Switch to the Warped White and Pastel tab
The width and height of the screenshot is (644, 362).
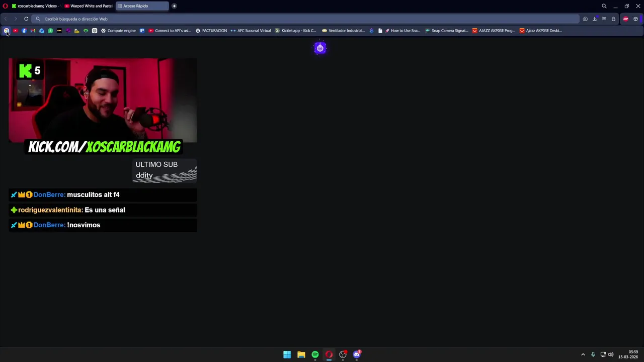point(89,6)
